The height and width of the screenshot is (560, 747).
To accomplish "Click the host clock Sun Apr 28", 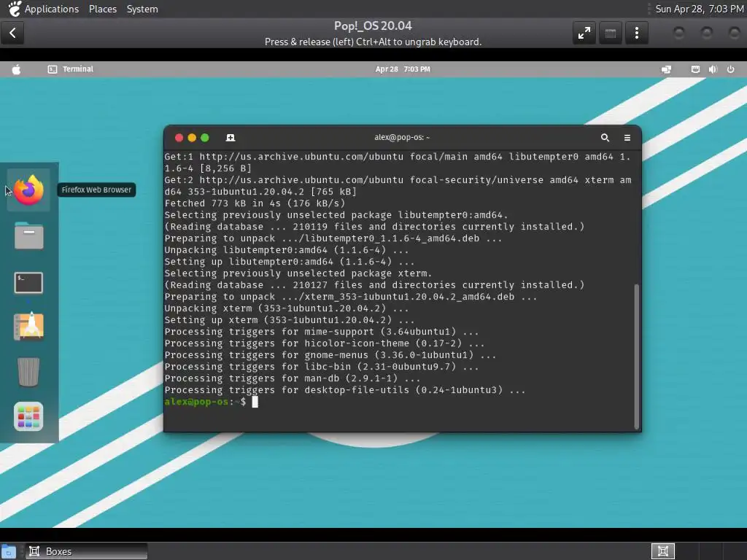I will [x=700, y=9].
